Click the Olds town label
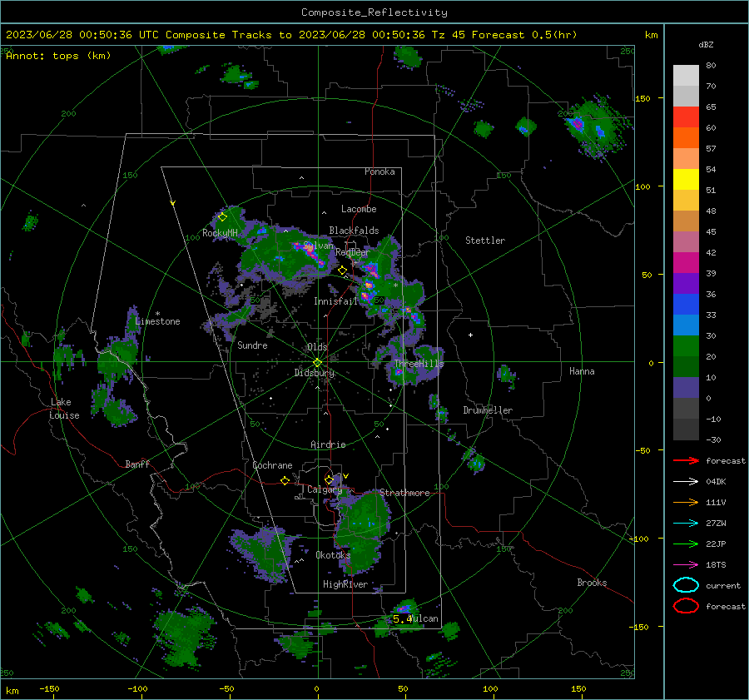749x700 pixels. pos(317,347)
